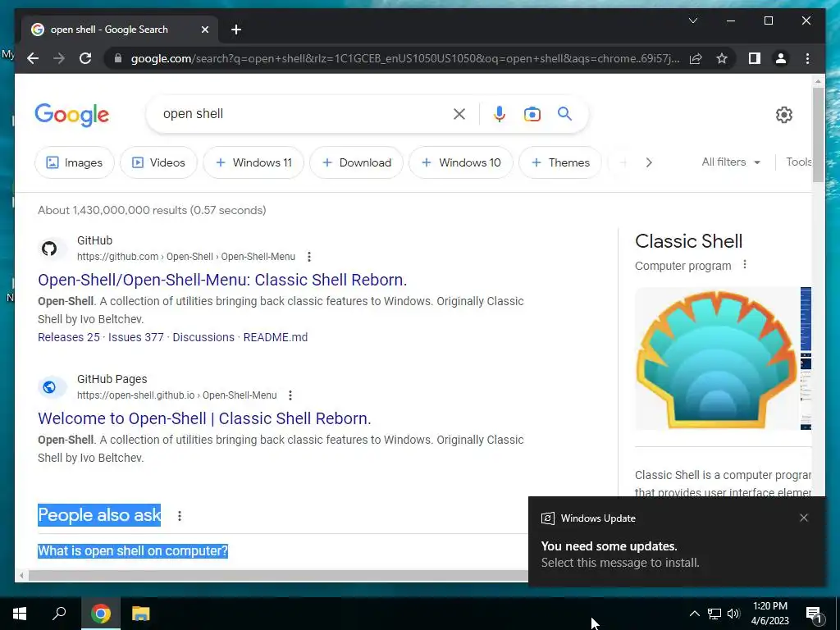Open 'Welcome to Open-Shell | Classic Shell Reborn' result
This screenshot has width=840, height=630.
204,418
